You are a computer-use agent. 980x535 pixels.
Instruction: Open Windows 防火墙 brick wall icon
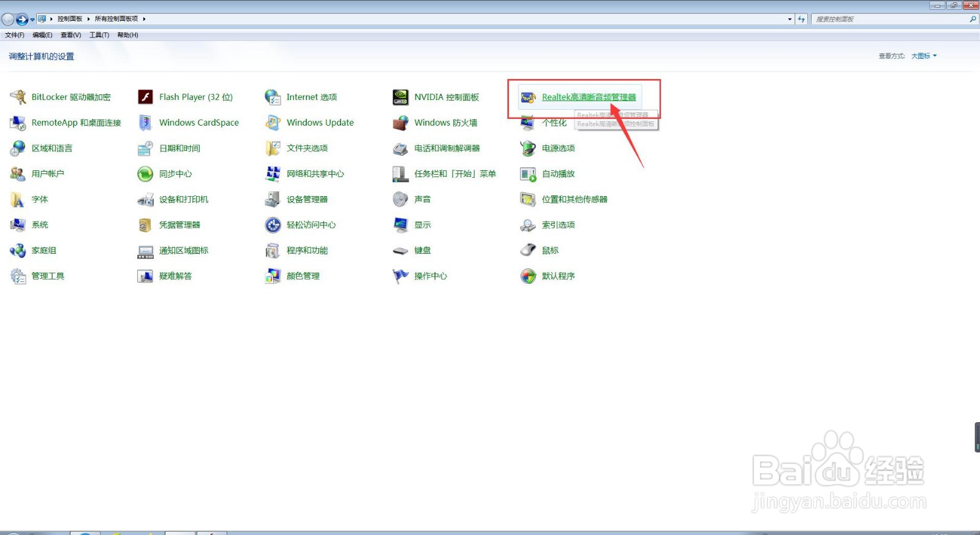pos(401,123)
